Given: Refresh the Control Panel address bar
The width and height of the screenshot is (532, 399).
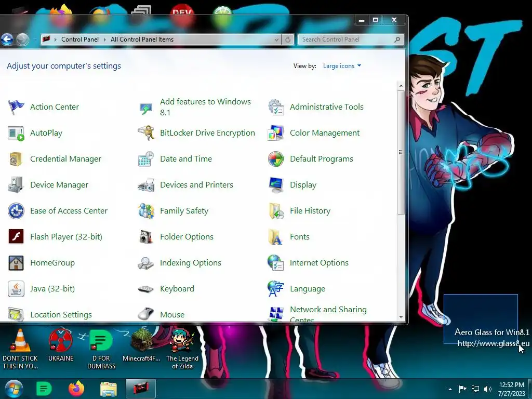Looking at the screenshot, I should coord(288,39).
